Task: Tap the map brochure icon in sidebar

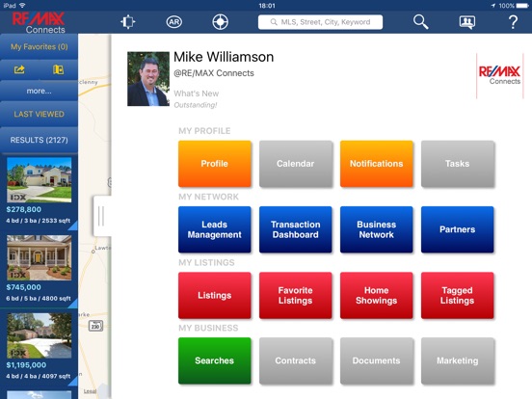Action: click(59, 69)
